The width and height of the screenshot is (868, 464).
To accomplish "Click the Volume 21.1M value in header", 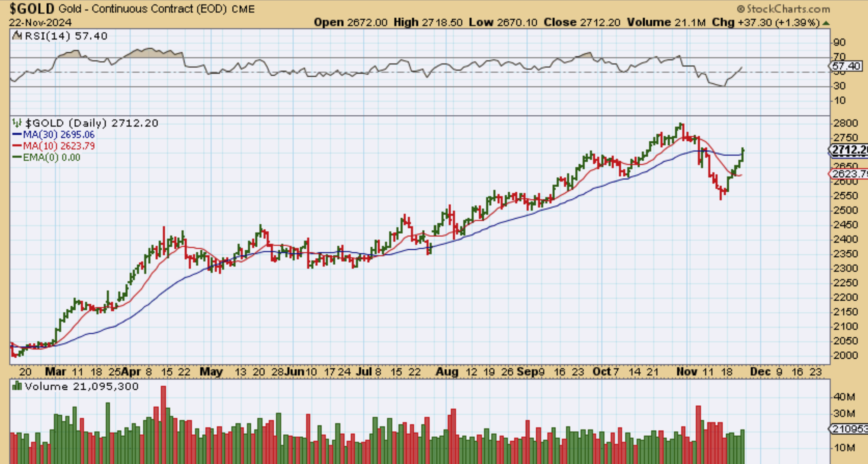I will tap(666, 22).
